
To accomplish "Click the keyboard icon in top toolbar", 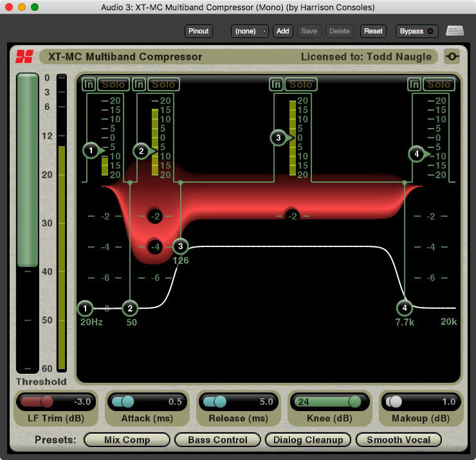I will click(454, 31).
